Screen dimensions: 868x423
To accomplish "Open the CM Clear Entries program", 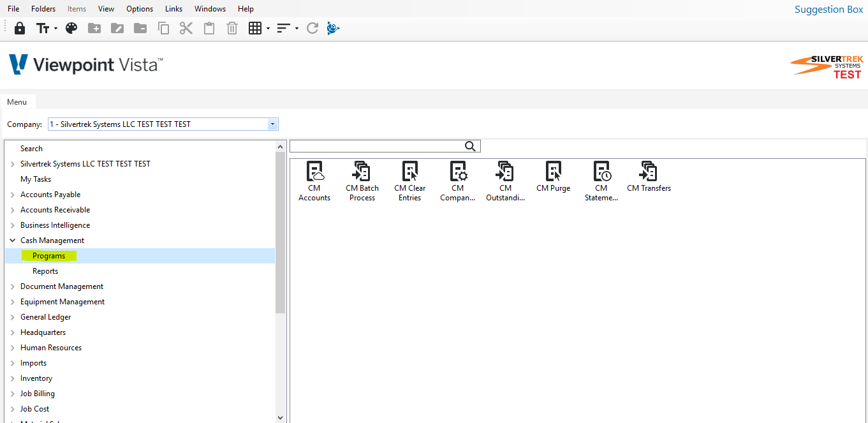I will (x=410, y=181).
